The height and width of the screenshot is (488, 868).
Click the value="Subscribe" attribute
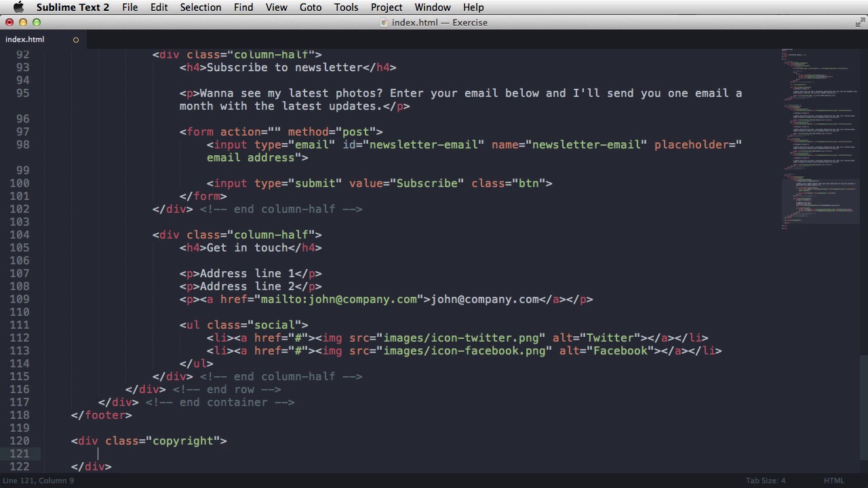point(407,183)
